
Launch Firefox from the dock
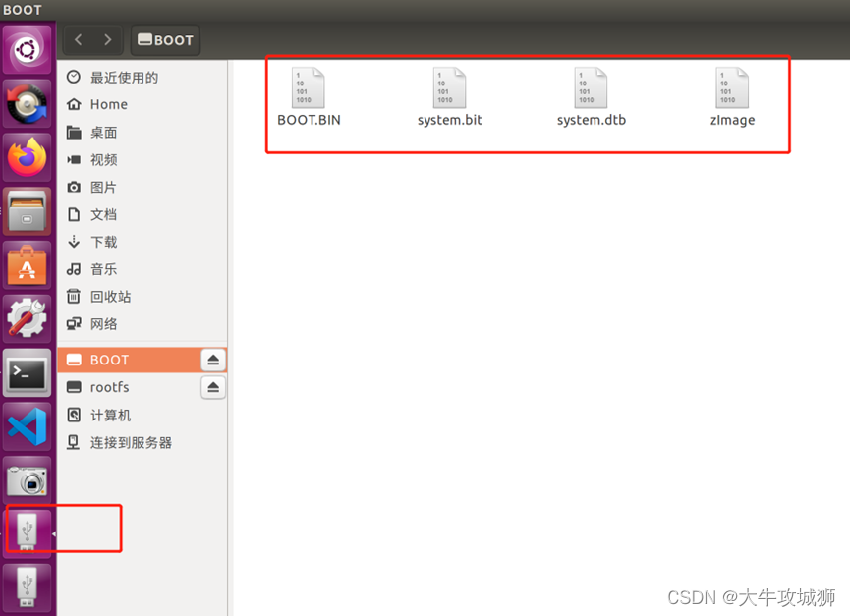[x=28, y=157]
